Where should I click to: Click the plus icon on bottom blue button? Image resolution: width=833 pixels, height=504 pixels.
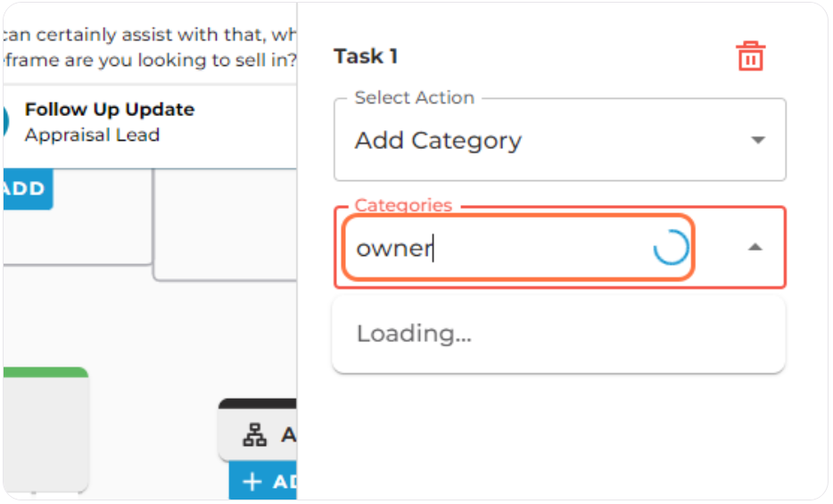(252, 482)
